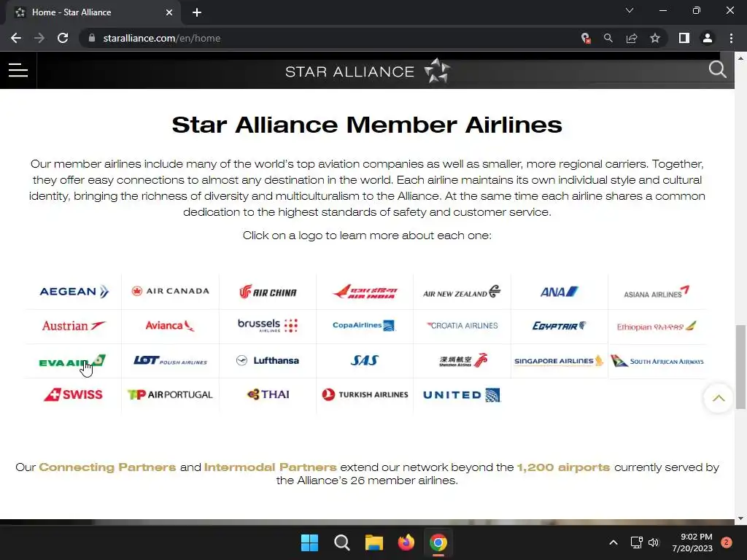Image resolution: width=747 pixels, height=560 pixels.
Task: Open the clock and date panel
Action: click(x=692, y=542)
